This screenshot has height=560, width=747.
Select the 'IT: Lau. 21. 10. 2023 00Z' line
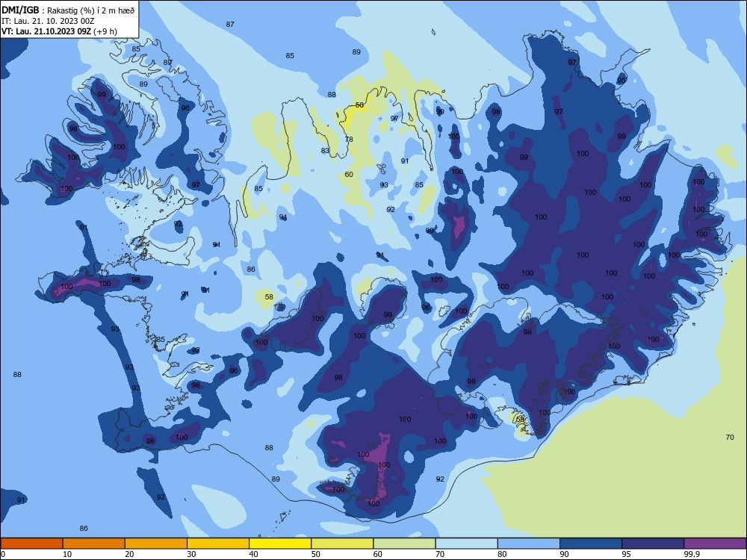point(48,21)
